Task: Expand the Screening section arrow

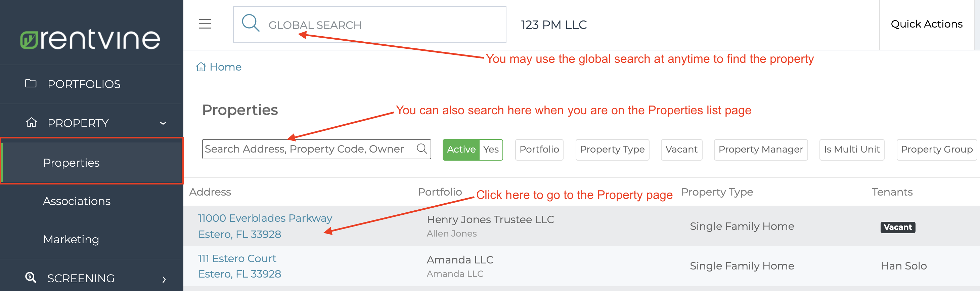Action: pos(164,279)
